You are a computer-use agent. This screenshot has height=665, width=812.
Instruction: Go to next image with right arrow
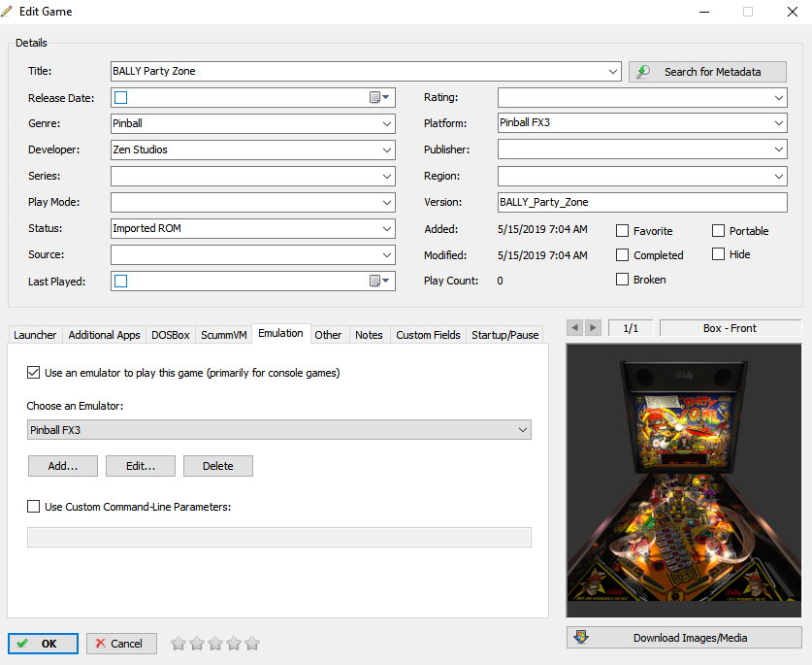pos(593,328)
